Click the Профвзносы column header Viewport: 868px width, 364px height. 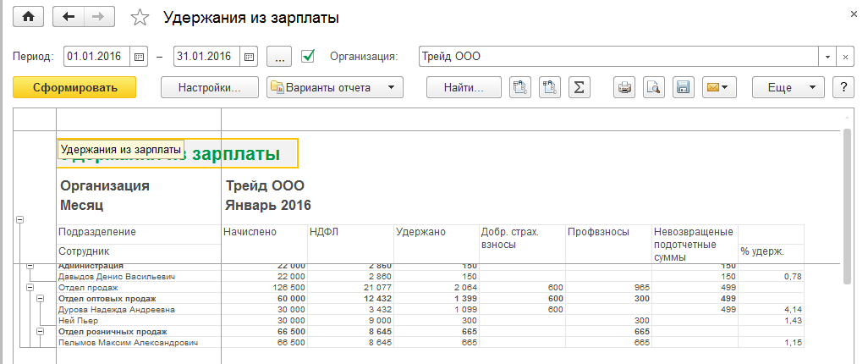(x=609, y=244)
